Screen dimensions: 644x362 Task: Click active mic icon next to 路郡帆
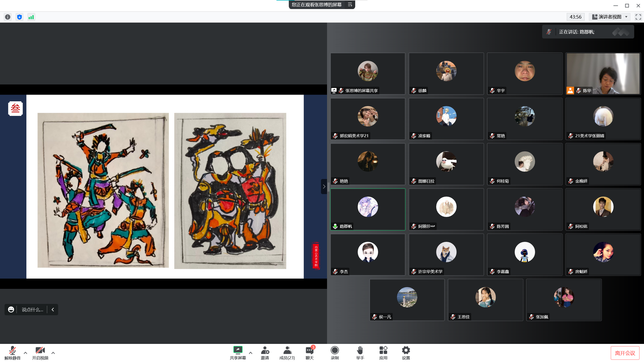(x=335, y=226)
